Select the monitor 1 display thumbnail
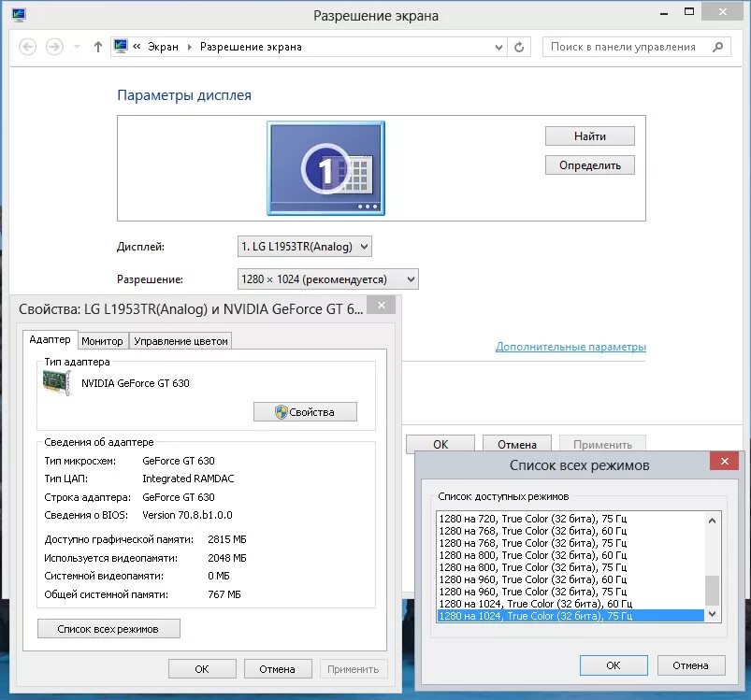This screenshot has height=700, width=751. point(325,168)
